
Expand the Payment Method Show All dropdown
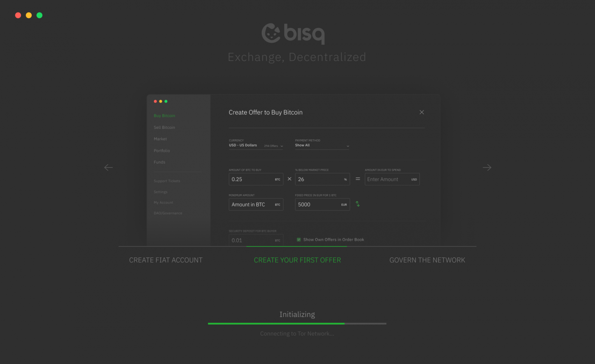pos(322,146)
